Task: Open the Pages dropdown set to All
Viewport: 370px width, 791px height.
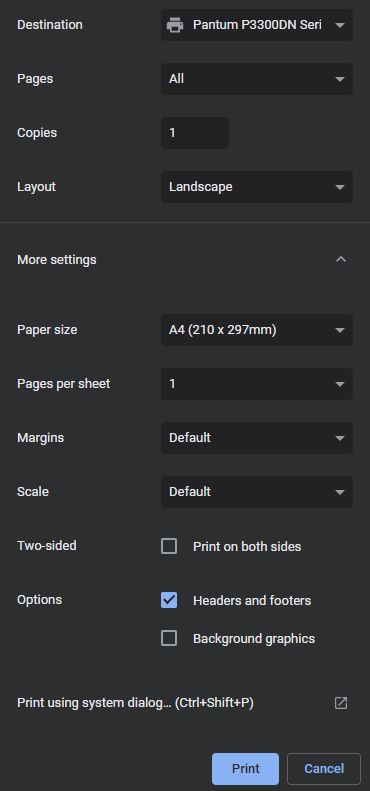Action: (257, 79)
